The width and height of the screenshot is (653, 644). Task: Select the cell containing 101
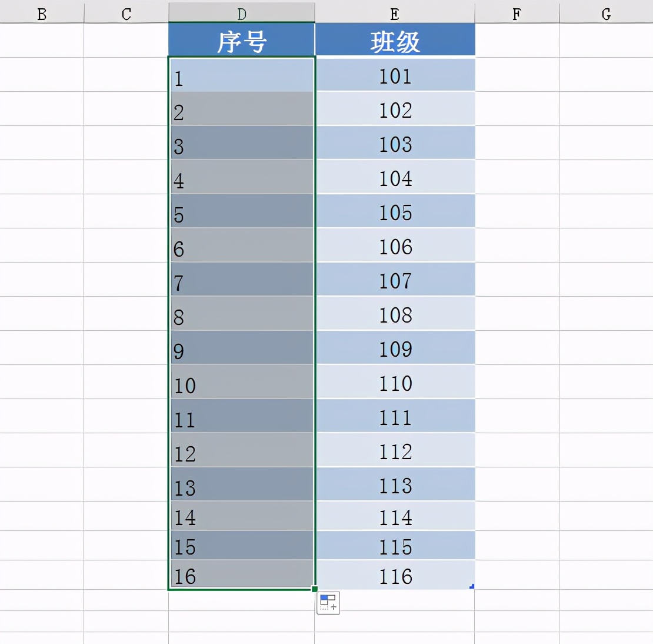pos(395,75)
